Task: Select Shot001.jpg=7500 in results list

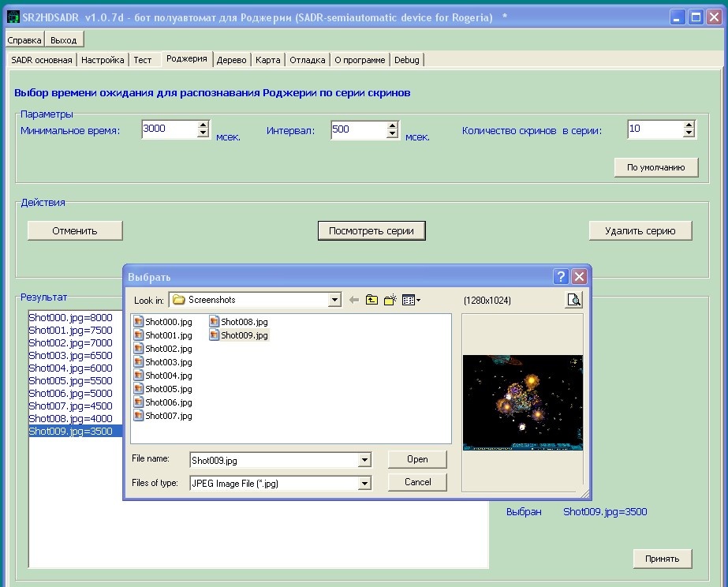Action: pos(70,330)
